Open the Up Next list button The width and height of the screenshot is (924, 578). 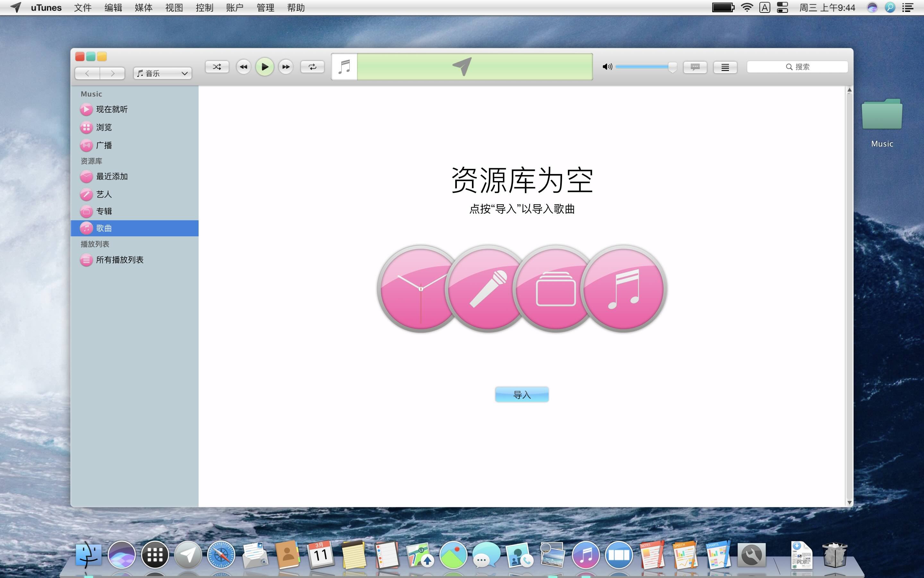point(725,67)
